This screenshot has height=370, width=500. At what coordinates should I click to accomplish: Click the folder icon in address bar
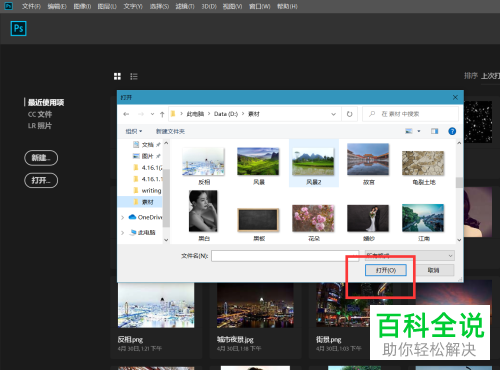[173, 114]
